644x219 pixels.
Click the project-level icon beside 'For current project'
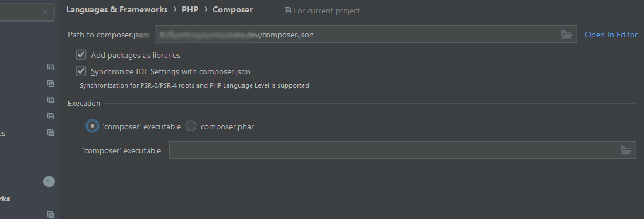(287, 11)
